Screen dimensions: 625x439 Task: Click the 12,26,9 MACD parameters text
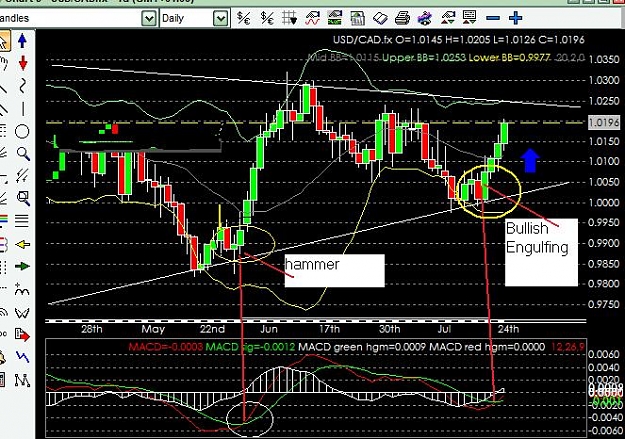(567, 347)
